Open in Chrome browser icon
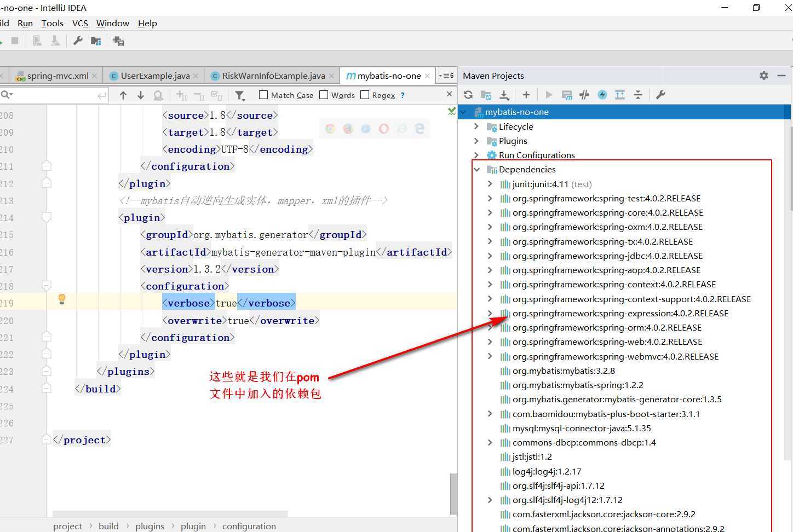Screen dimensions: 793x532 [x=330, y=129]
